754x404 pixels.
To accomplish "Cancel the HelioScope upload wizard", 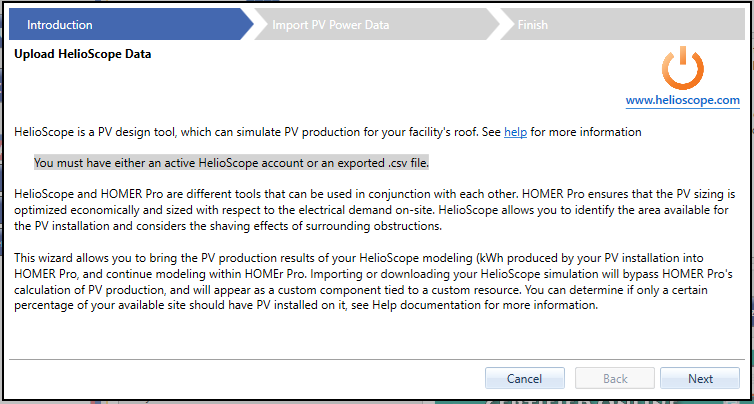I will tap(525, 379).
